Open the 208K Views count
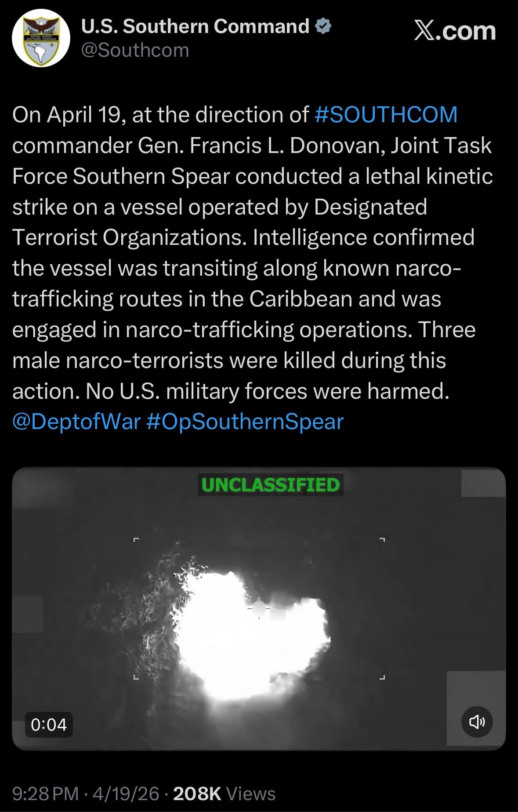518x812 pixels. pyautogui.click(x=225, y=794)
